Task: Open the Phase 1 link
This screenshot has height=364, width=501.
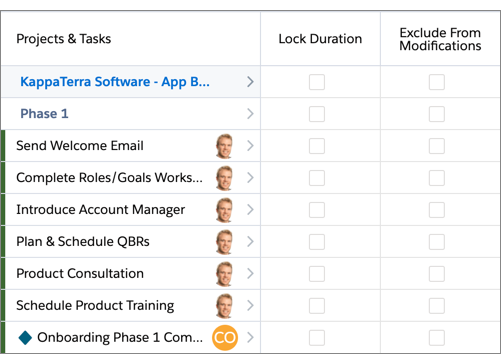Action: tap(44, 114)
